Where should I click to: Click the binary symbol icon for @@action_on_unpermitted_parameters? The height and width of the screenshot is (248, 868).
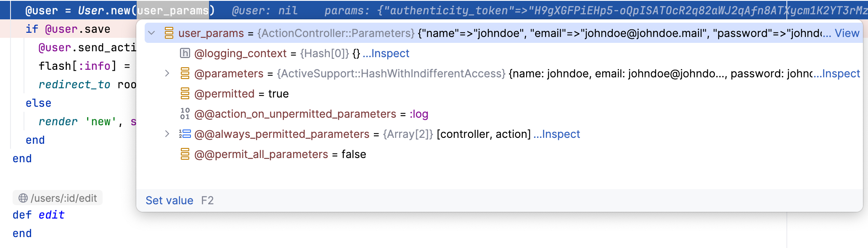click(185, 114)
